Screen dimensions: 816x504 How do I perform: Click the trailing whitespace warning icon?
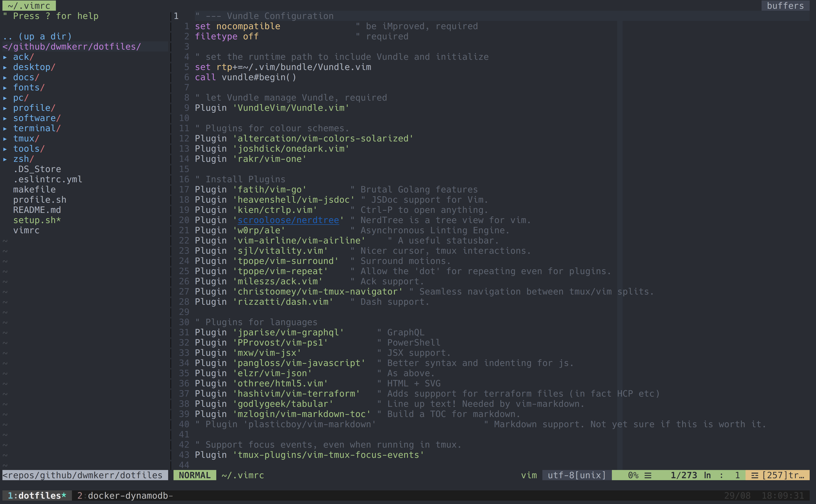755,476
